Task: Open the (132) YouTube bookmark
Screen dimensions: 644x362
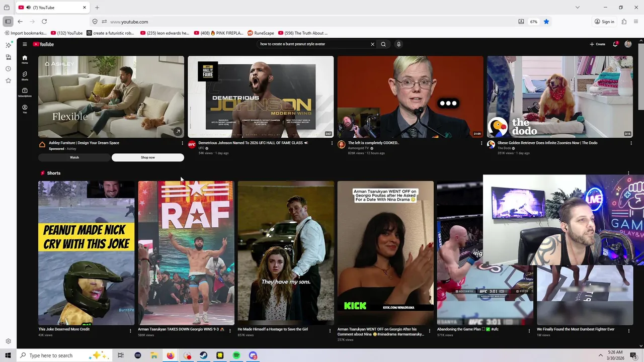Action: (x=66, y=33)
